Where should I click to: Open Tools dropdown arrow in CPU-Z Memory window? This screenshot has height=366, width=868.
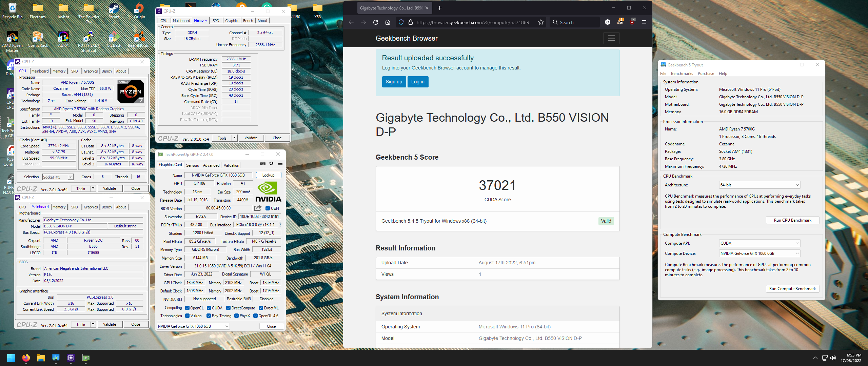click(234, 138)
